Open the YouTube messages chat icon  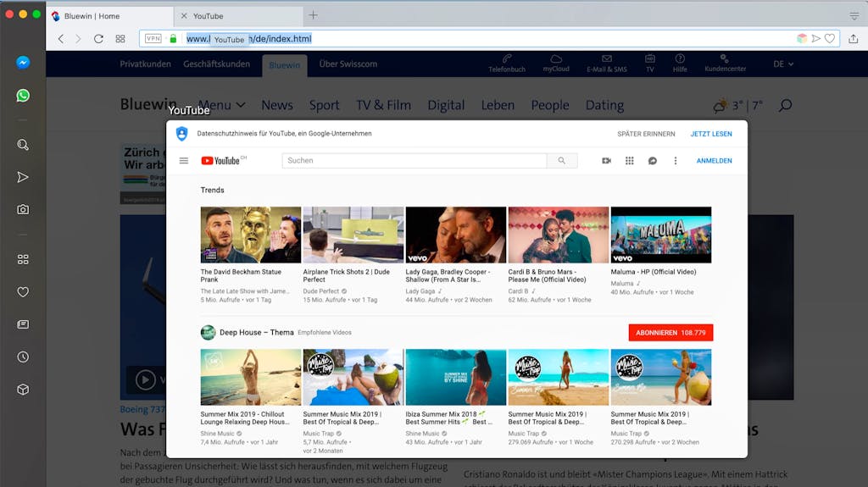(653, 160)
